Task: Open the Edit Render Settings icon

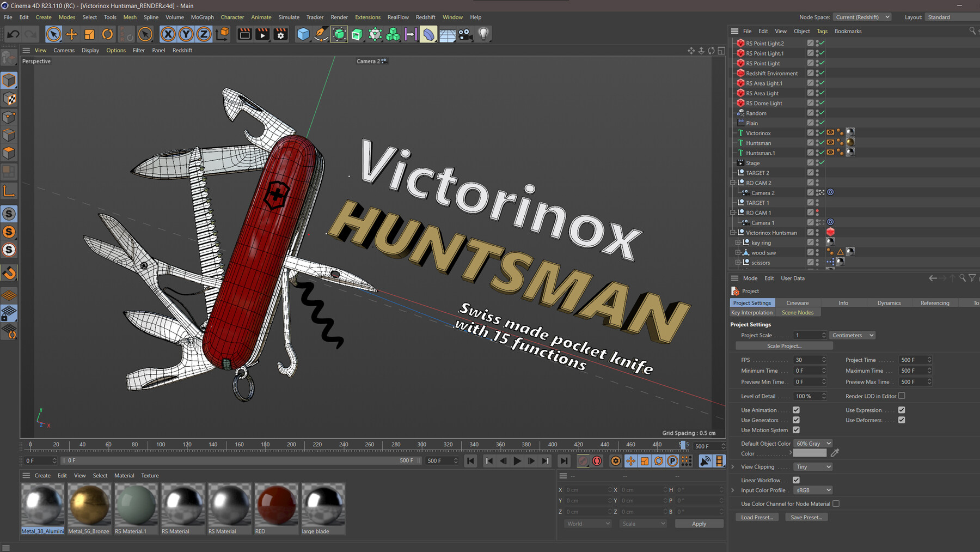Action: pos(280,34)
